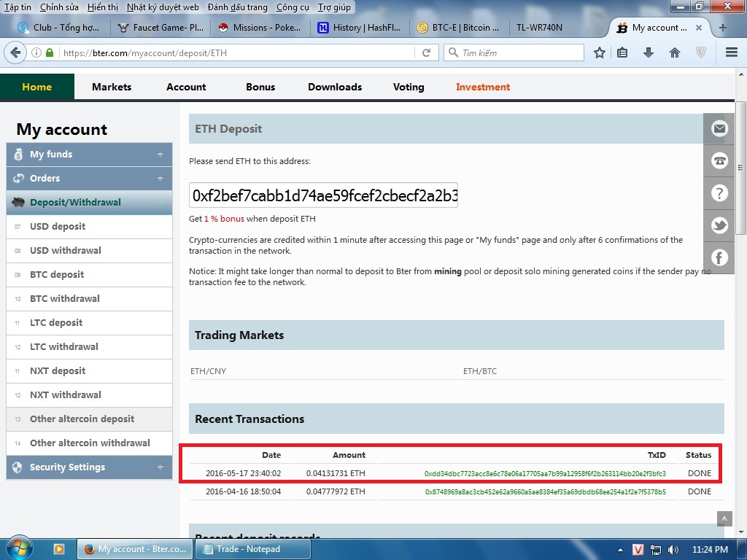747x560 pixels.
Task: Click the taskbar clock 11:24 PM
Action: point(710,550)
